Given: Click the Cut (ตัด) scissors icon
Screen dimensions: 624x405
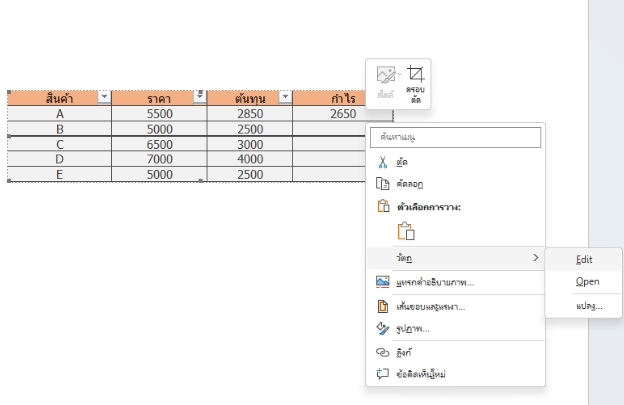Looking at the screenshot, I should click(x=382, y=161).
